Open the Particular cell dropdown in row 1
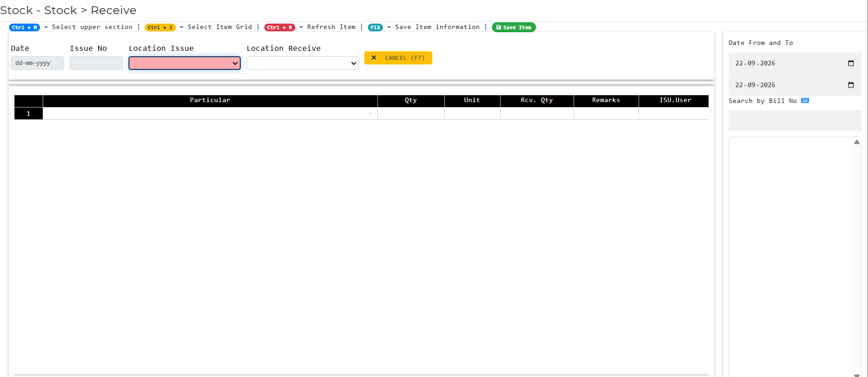 click(x=370, y=113)
